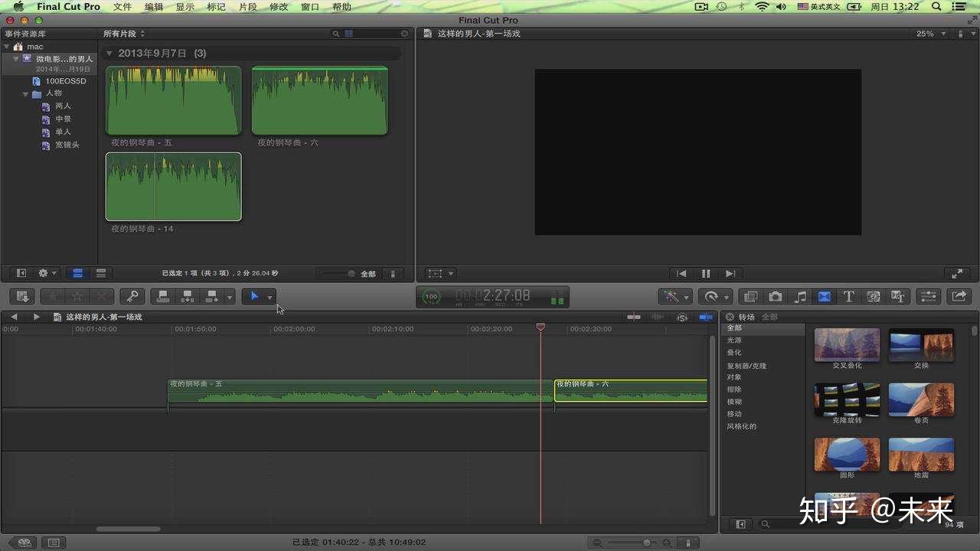Image resolution: width=980 pixels, height=551 pixels.
Task: Connect clip to primary storyline
Action: click(162, 296)
